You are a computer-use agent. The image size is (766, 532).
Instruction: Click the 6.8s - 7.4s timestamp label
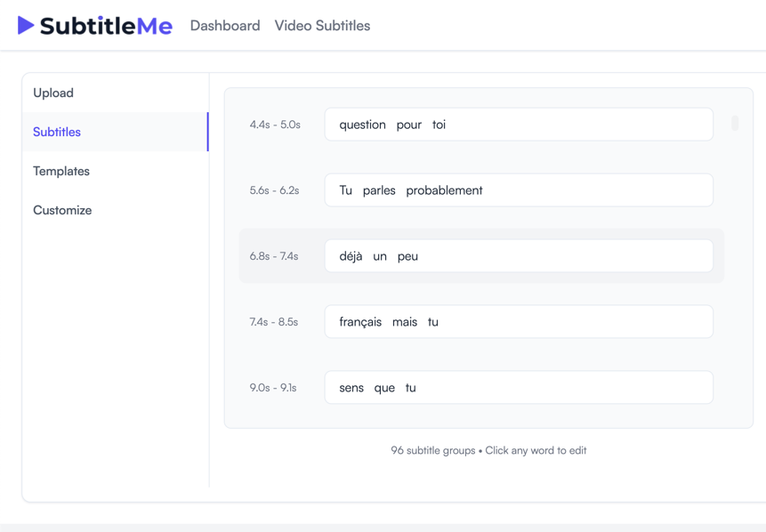[x=274, y=256]
